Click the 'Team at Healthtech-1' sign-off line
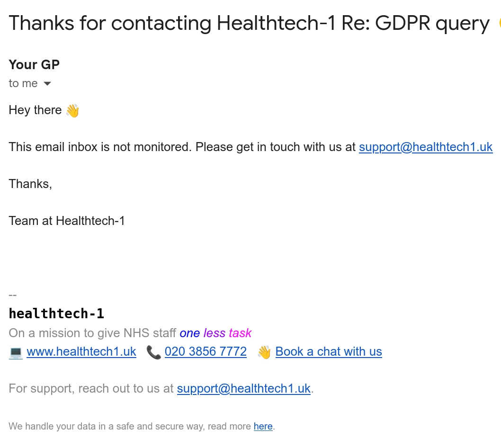This screenshot has height=448, width=501. point(67,221)
